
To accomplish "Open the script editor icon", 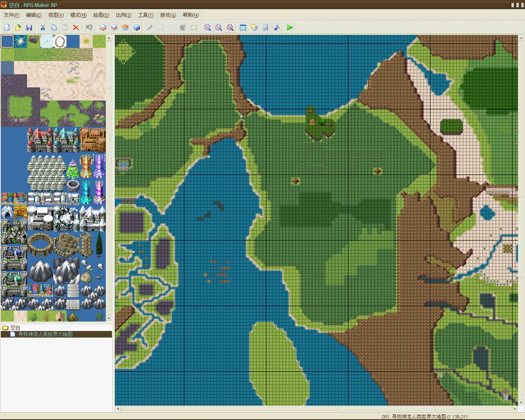I will coord(265,27).
